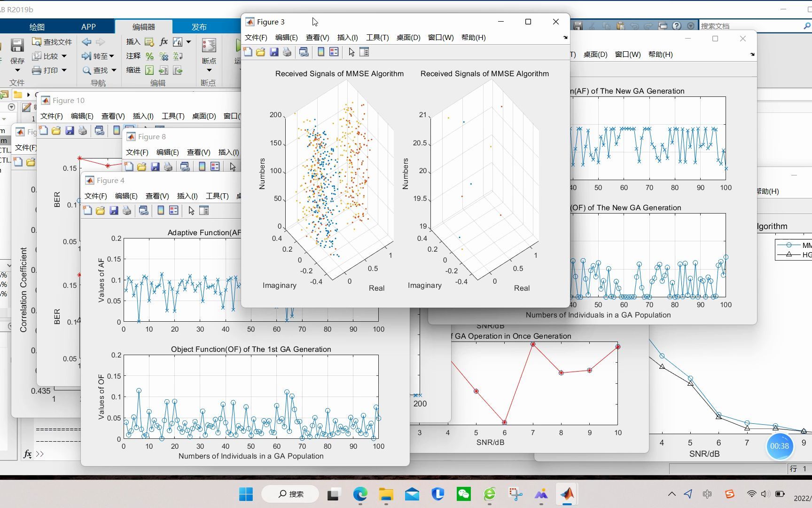Open 工具(T) menu in Figure 3
This screenshot has width=812, height=508.
pos(377,38)
